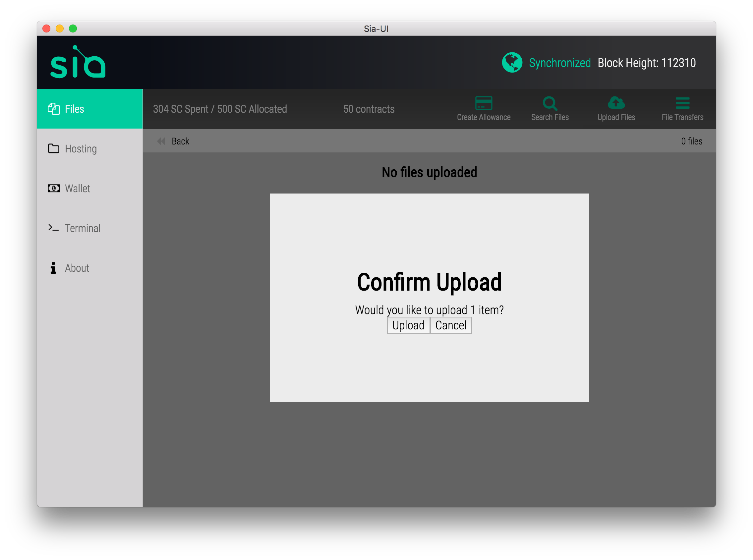753x560 pixels.
Task: Select the Wallet sidebar icon
Action: pyautogui.click(x=53, y=189)
